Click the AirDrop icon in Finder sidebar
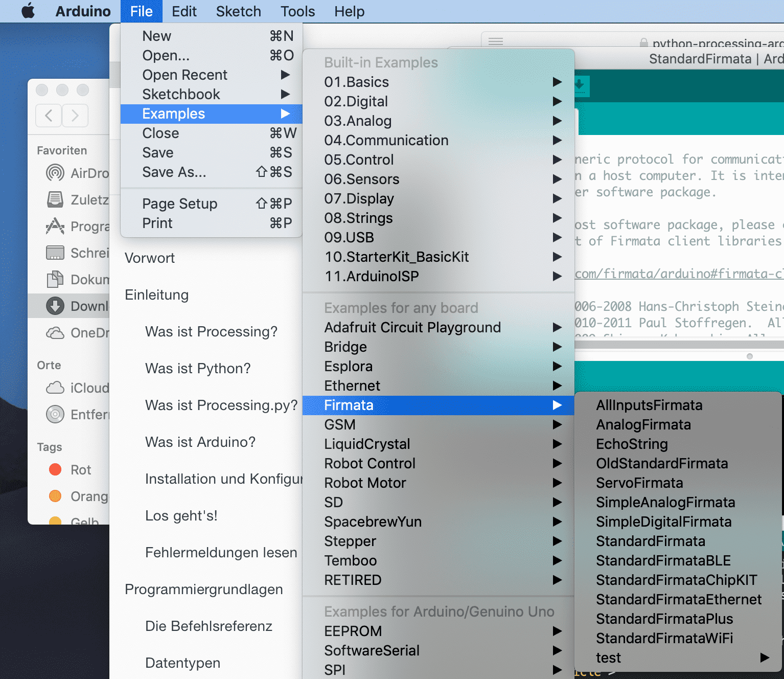Image resolution: width=784 pixels, height=679 pixels. [x=55, y=173]
